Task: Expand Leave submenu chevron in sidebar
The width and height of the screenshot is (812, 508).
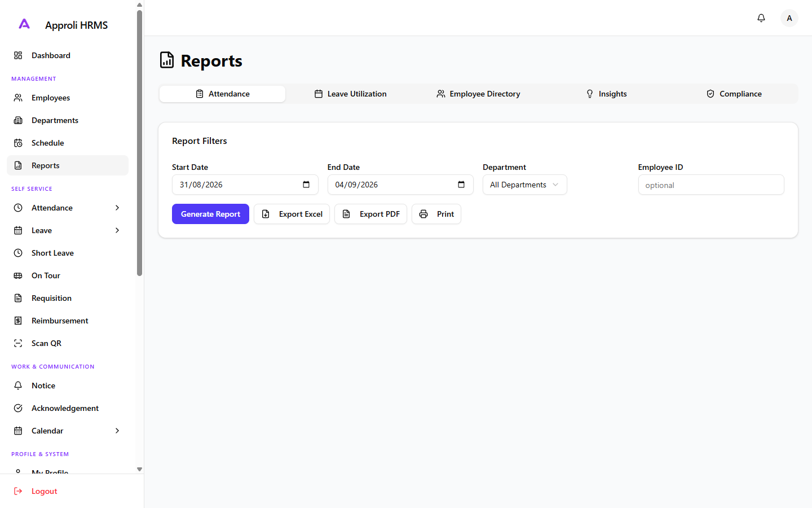Action: pos(117,230)
